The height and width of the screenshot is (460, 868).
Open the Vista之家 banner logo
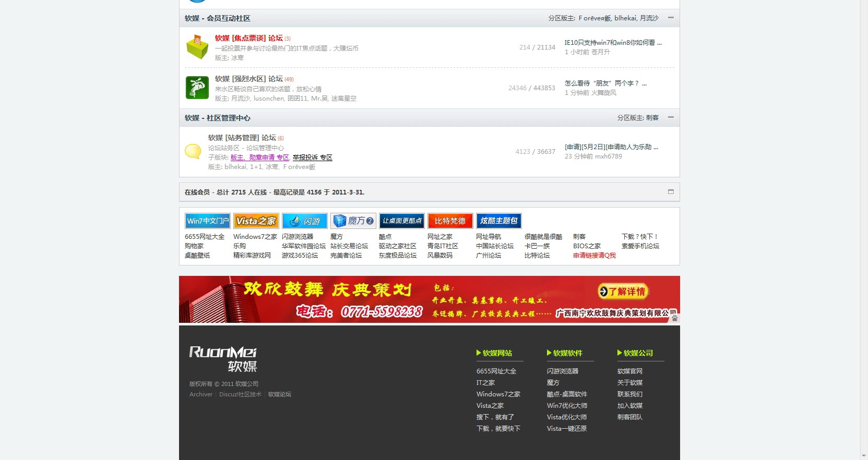point(256,221)
